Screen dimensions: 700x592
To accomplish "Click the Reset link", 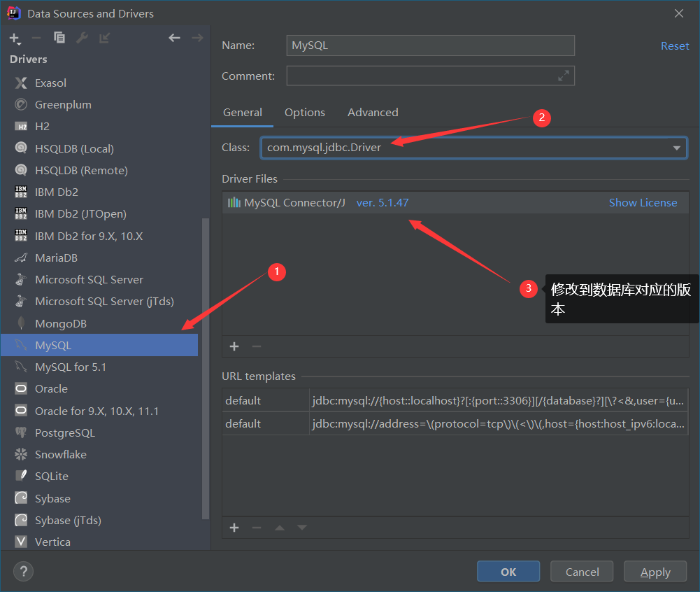I will click(x=675, y=46).
